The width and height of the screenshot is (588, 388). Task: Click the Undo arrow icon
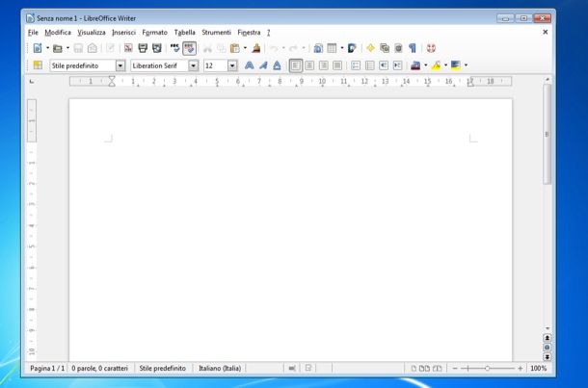pyautogui.click(x=274, y=48)
